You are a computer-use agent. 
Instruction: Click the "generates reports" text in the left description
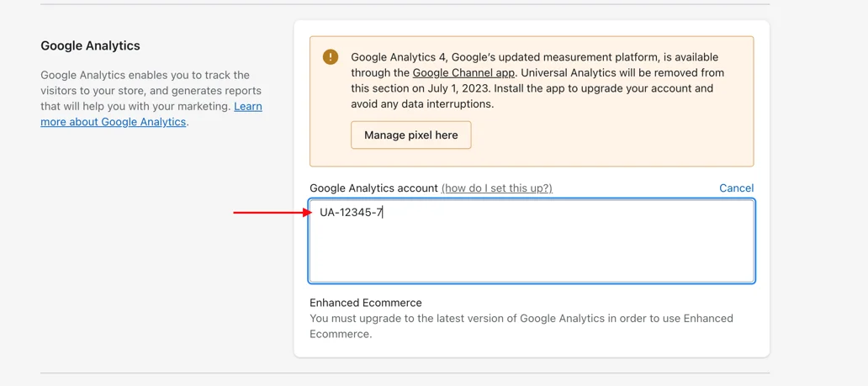[220, 91]
